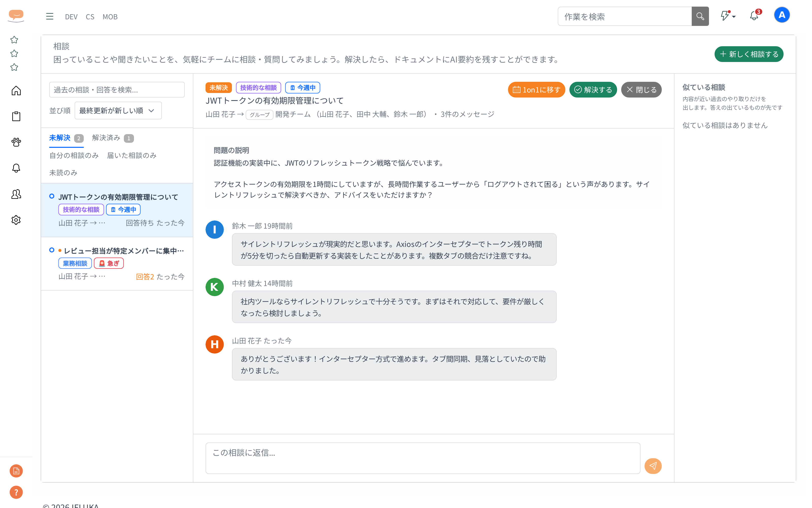Open the paw icon in sidebar
812x508 pixels.
tap(16, 142)
